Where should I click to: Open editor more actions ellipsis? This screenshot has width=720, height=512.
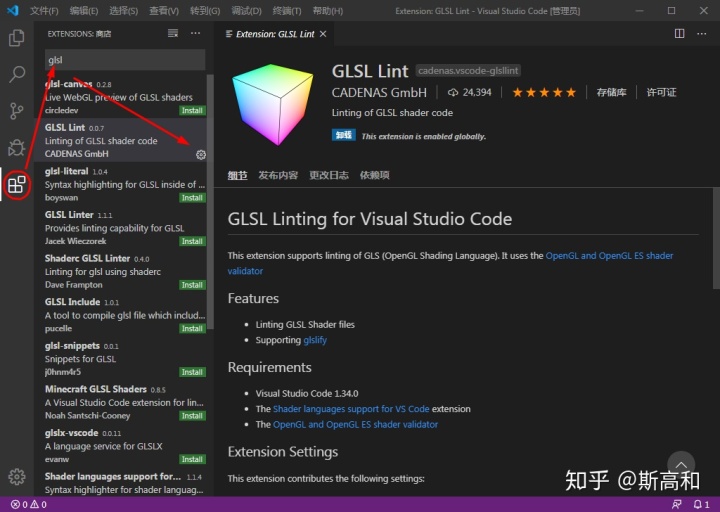point(702,34)
